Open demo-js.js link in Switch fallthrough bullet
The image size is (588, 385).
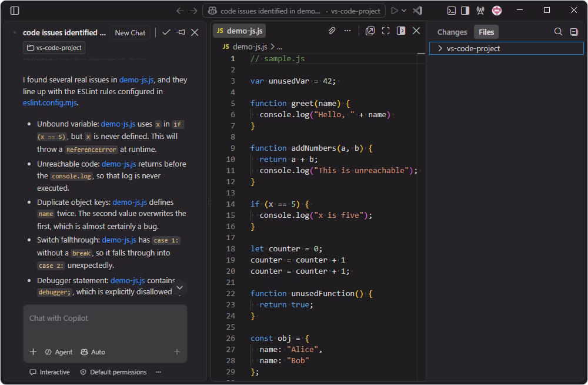pyautogui.click(x=119, y=240)
